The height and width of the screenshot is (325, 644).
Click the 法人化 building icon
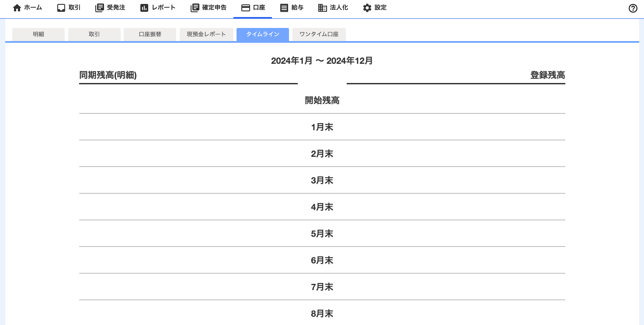coord(323,8)
